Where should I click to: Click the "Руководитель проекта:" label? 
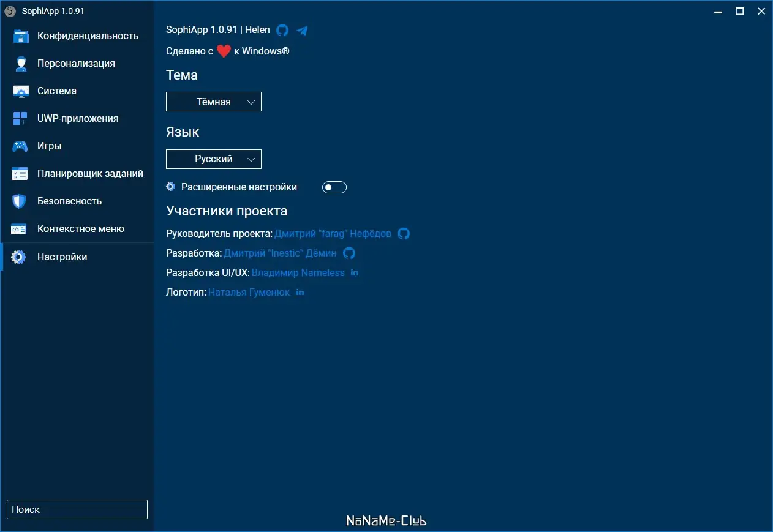coord(219,234)
